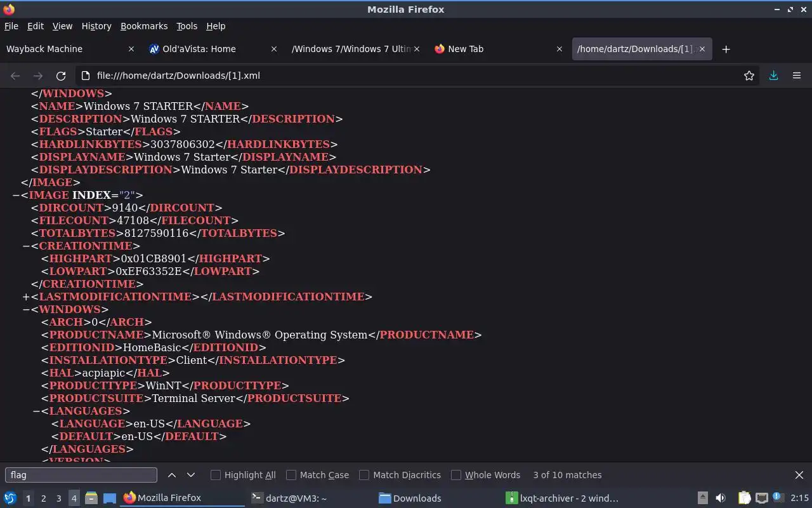Open the File menu
Image resolution: width=812 pixels, height=508 pixels.
pyautogui.click(x=11, y=26)
